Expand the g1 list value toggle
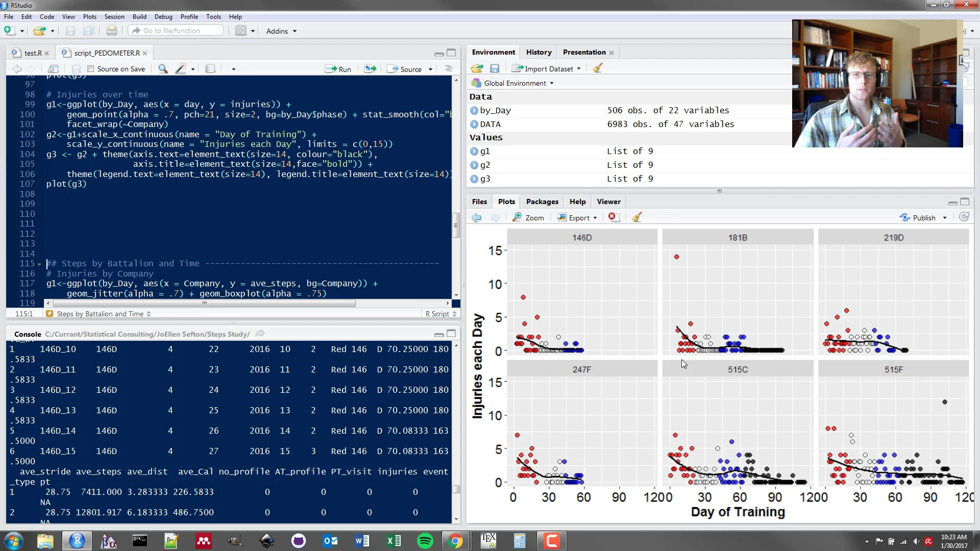Screen dimensions: 980x551 (x=474, y=152)
